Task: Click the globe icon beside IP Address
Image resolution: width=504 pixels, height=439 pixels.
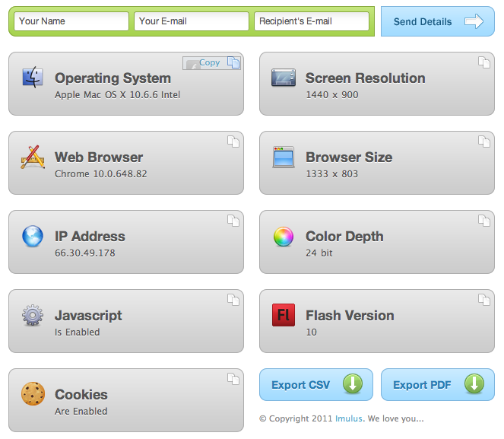Action: [x=33, y=236]
